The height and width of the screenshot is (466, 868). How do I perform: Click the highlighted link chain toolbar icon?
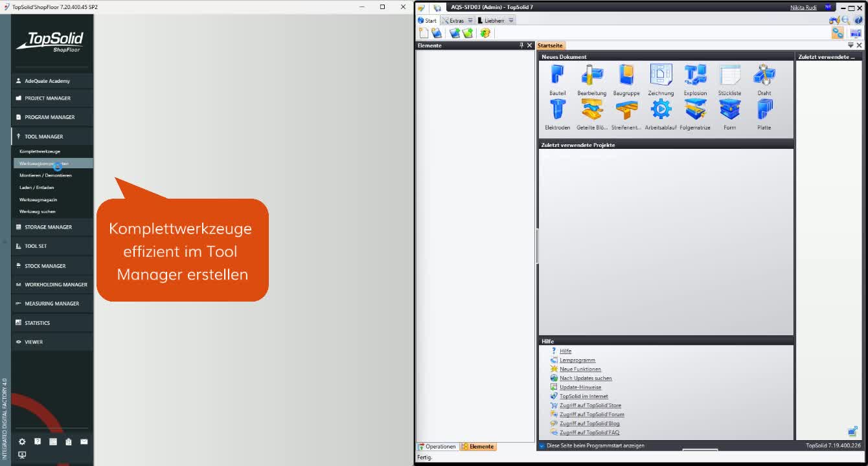pos(838,33)
